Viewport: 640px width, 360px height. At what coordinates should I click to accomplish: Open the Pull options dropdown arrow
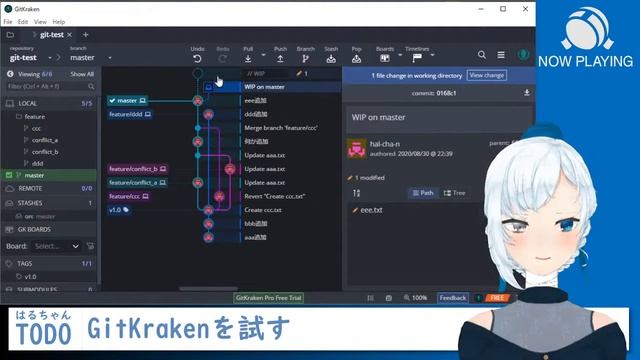coord(263,55)
